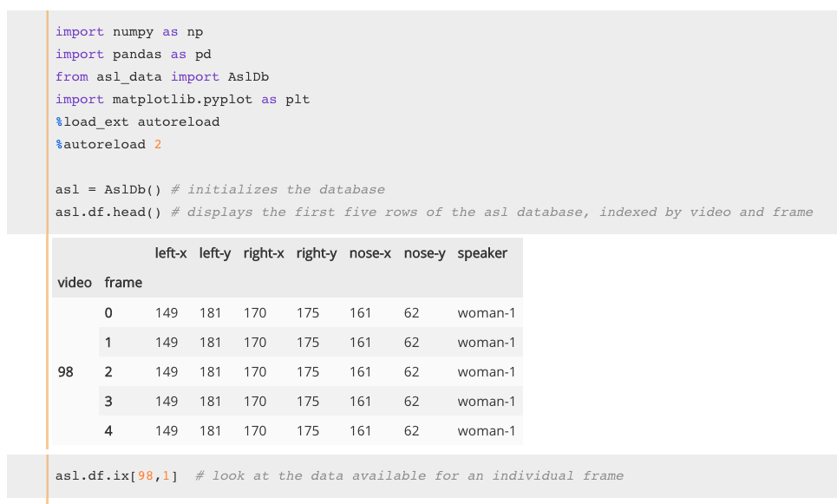Click the "frame" index label
The width and height of the screenshot is (837, 504).
[123, 282]
